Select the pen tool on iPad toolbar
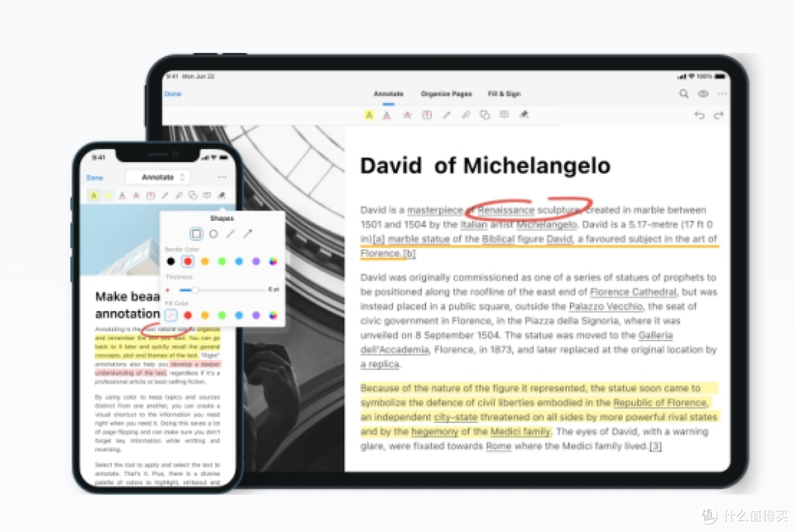795x532 pixels. (x=447, y=115)
